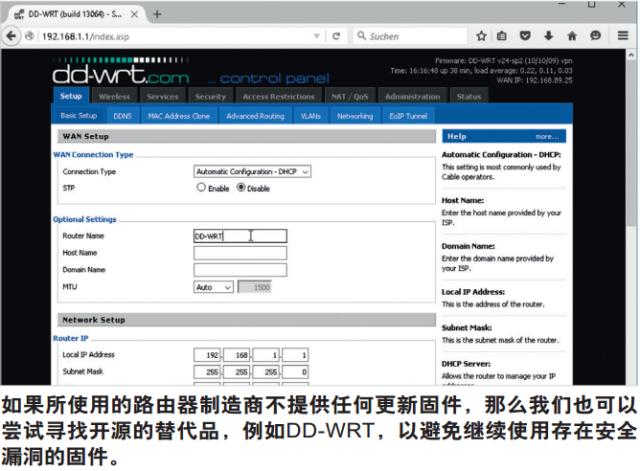The height and width of the screenshot is (471, 640).
Task: Click the MTU 1500 value field
Action: point(254,287)
